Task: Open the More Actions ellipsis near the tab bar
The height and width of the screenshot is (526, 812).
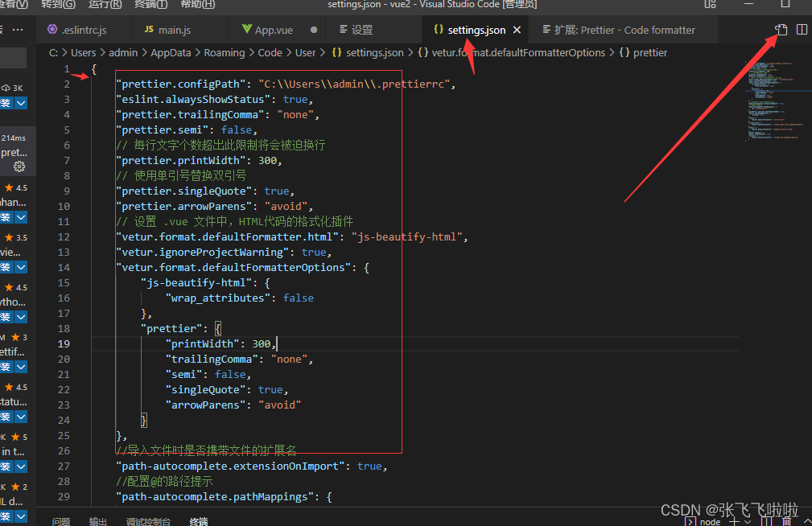Action: pos(18,28)
